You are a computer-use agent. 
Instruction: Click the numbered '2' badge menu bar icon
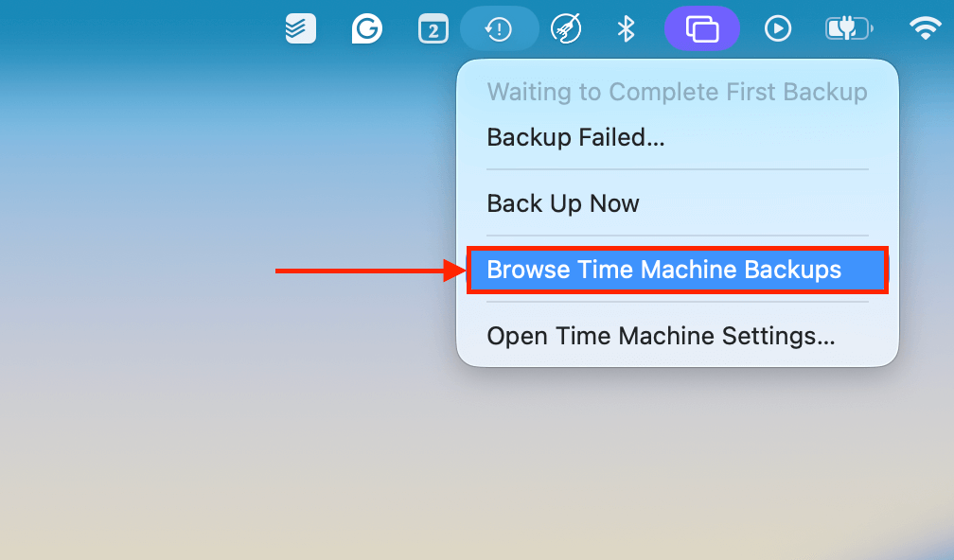pyautogui.click(x=433, y=28)
